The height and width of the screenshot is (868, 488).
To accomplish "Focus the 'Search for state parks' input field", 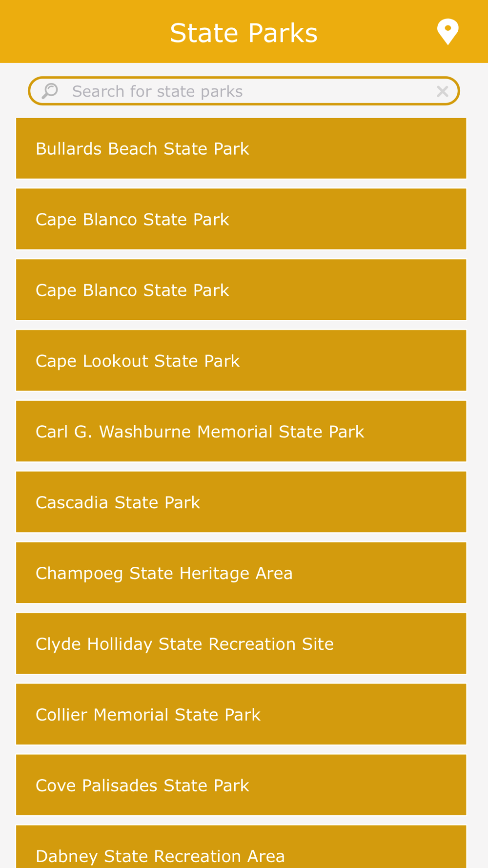I will tap(244, 91).
